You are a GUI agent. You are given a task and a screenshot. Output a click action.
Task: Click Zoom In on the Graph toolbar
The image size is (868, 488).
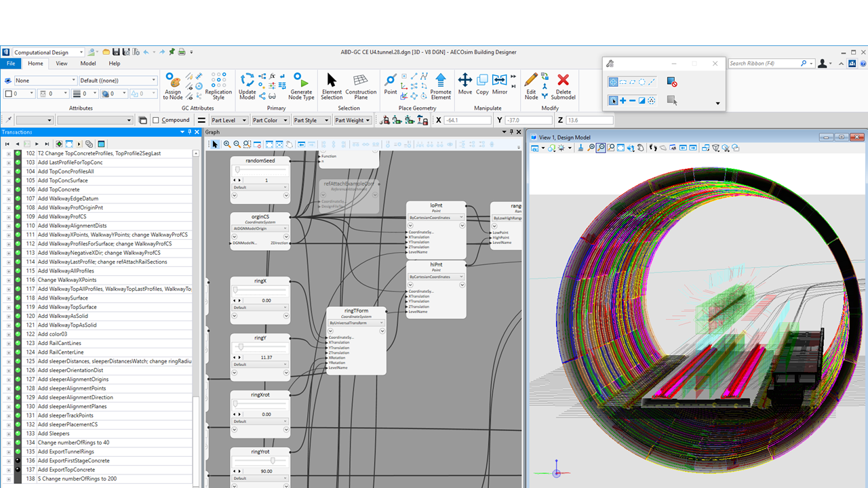(227, 144)
